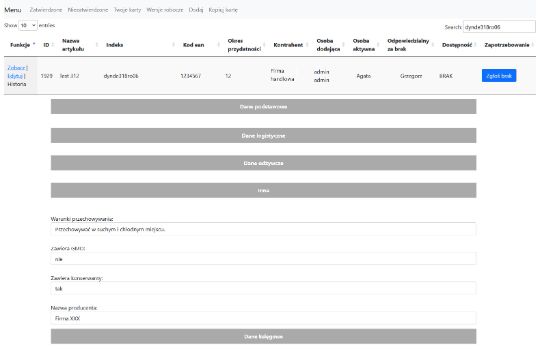Click the blue Zgłoś brak button
This screenshot has height=364, width=540.
(x=499, y=76)
